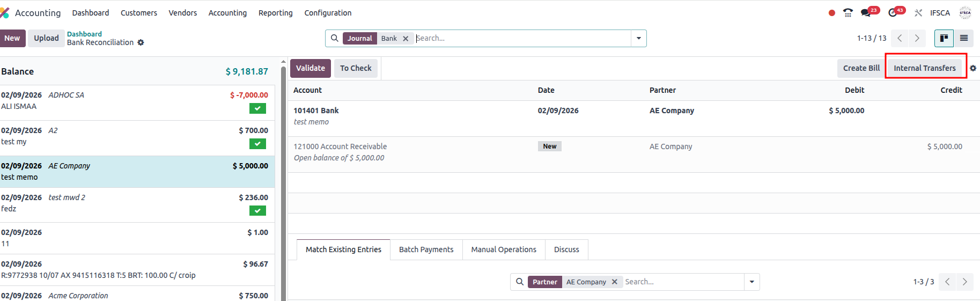Switch to list view
Viewport: 980px width, 301px height.
coord(964,38)
